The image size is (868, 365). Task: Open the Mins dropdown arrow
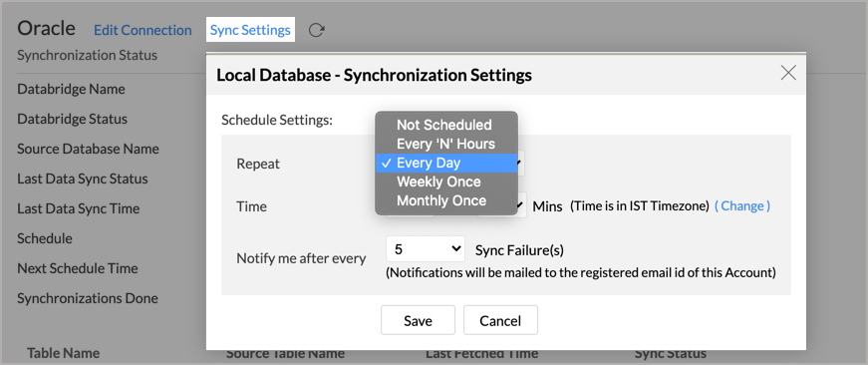tap(520, 206)
